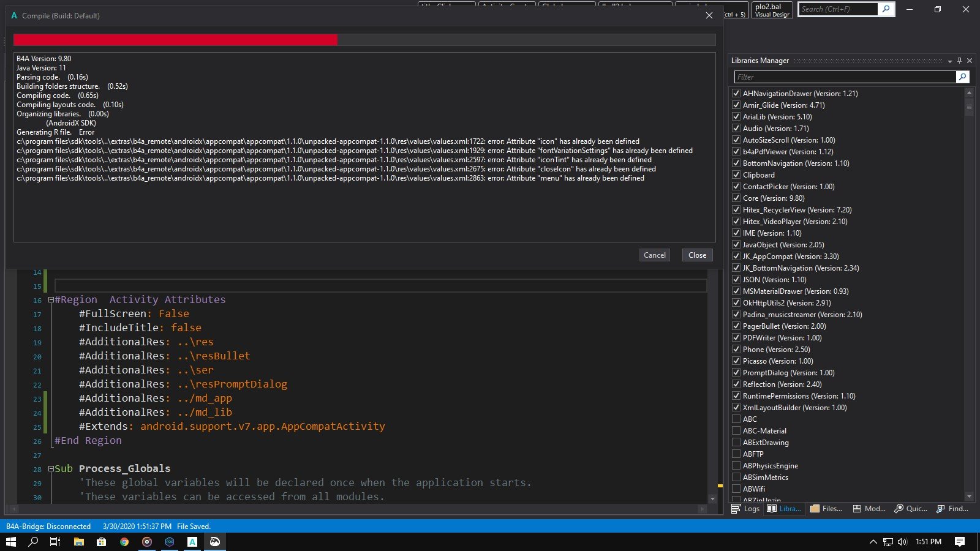Click the Libraries Manager filter search icon
The height and width of the screenshot is (551, 980).
click(x=963, y=77)
